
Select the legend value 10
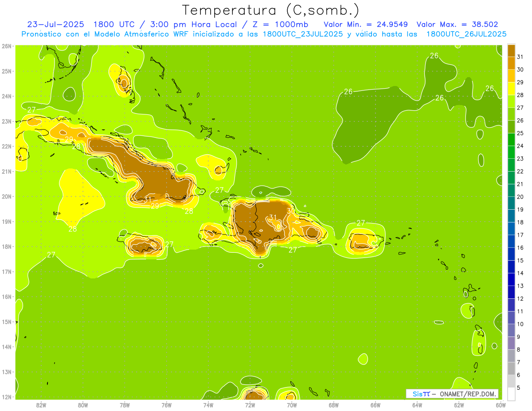(520, 324)
